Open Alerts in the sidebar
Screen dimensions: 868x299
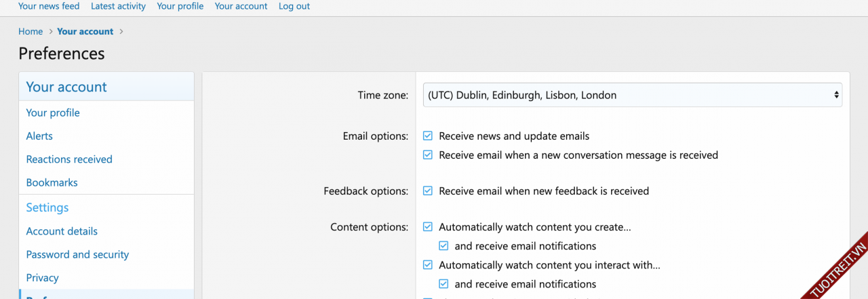(39, 136)
